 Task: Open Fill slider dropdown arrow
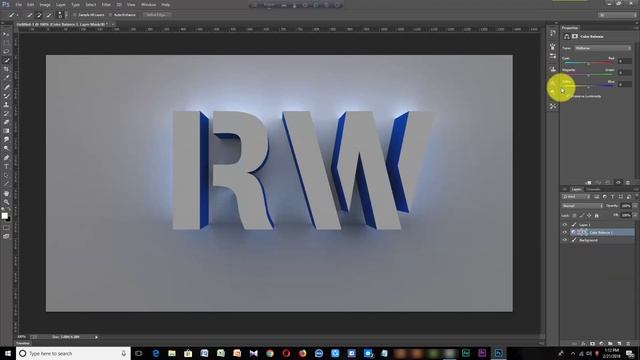[x=636, y=215]
